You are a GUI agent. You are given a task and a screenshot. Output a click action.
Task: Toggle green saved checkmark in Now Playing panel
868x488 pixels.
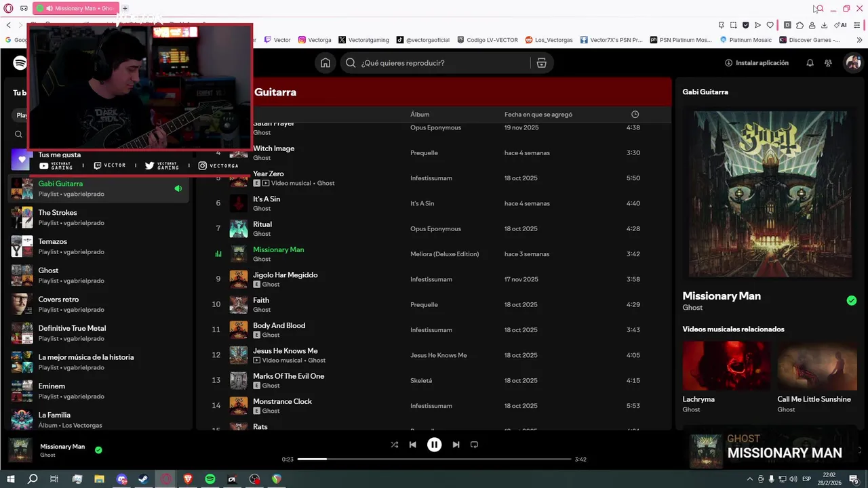tap(852, 300)
